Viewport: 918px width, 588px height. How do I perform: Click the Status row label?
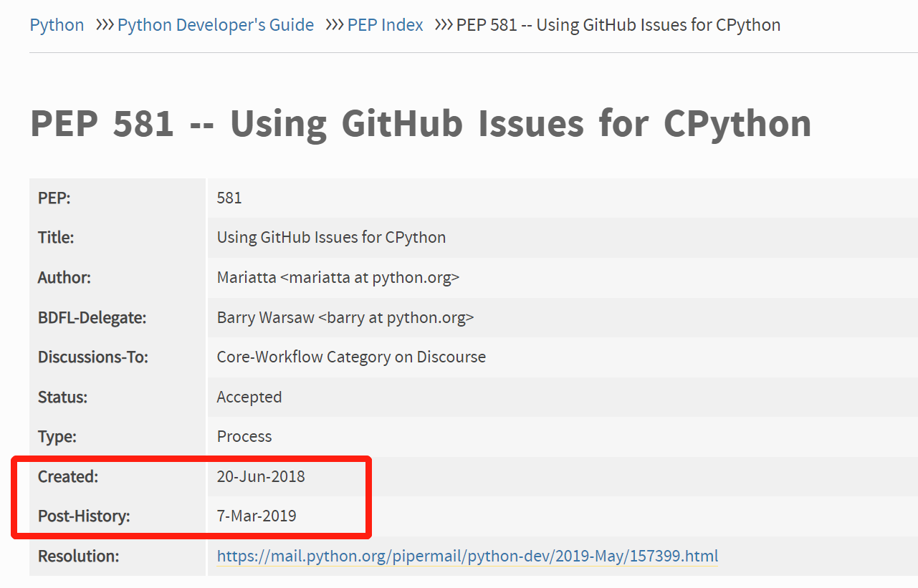point(62,397)
